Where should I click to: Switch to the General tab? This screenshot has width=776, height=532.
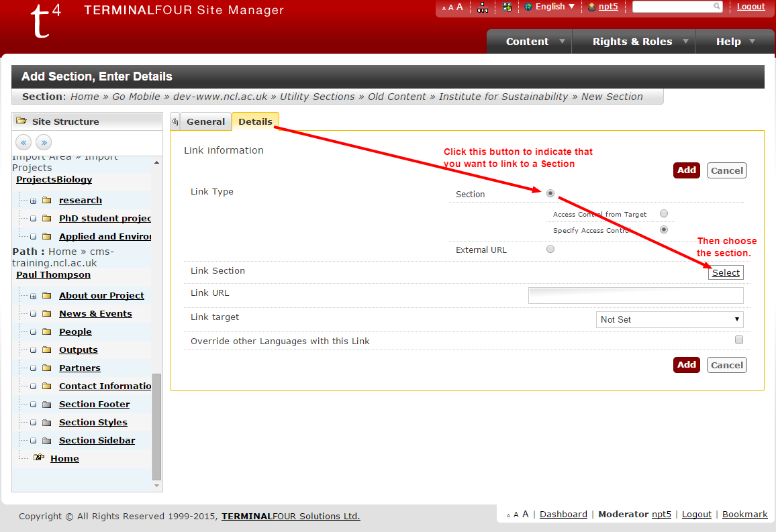click(x=205, y=121)
